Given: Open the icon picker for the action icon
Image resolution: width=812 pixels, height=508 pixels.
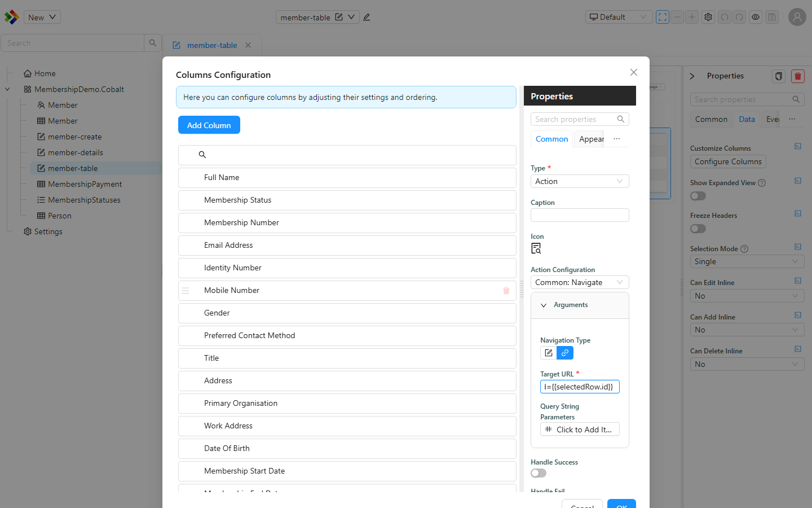Looking at the screenshot, I should click(x=536, y=248).
